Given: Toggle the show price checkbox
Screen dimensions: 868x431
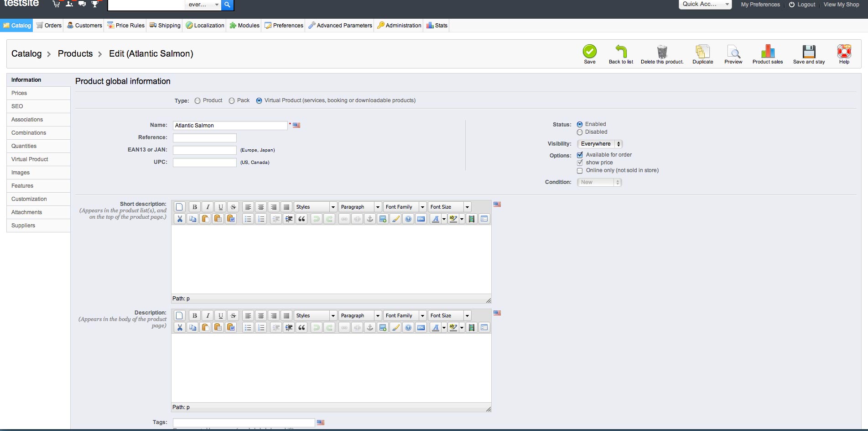Looking at the screenshot, I should (x=580, y=163).
